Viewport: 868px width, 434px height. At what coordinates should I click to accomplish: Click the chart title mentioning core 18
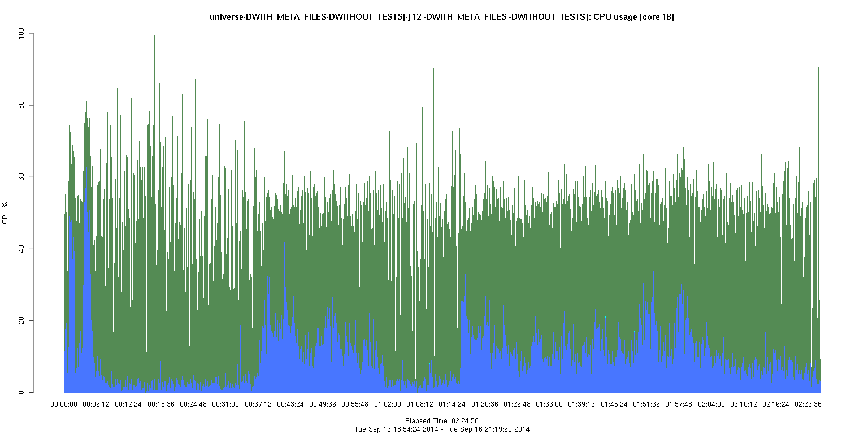441,17
